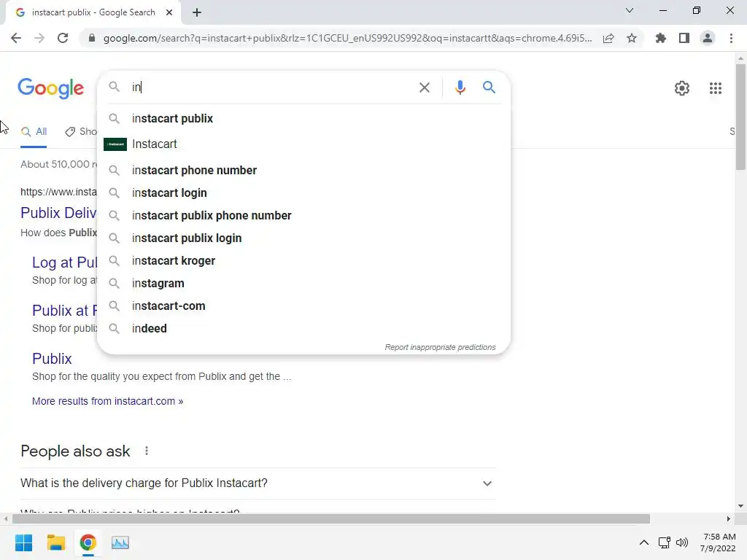Share this page from the address bar
Screen dimensions: 747x560
tap(608, 38)
